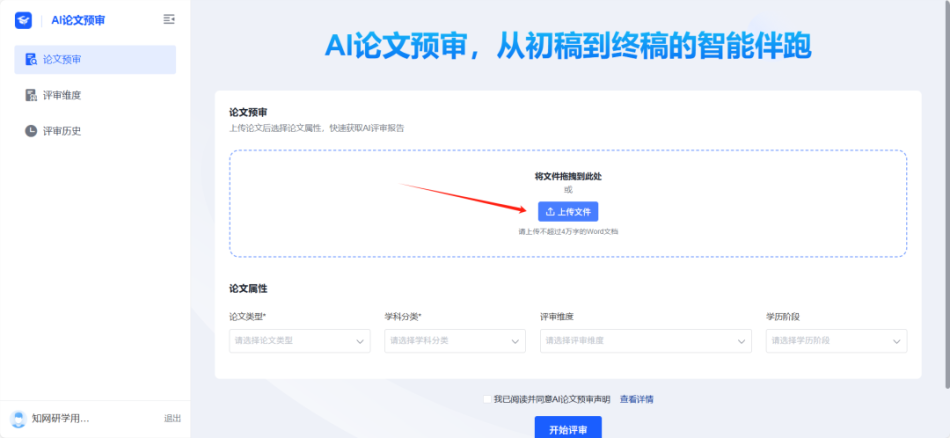The width and height of the screenshot is (950, 438).
Task: Click the page vertical scrollbar
Action: click(x=945, y=200)
